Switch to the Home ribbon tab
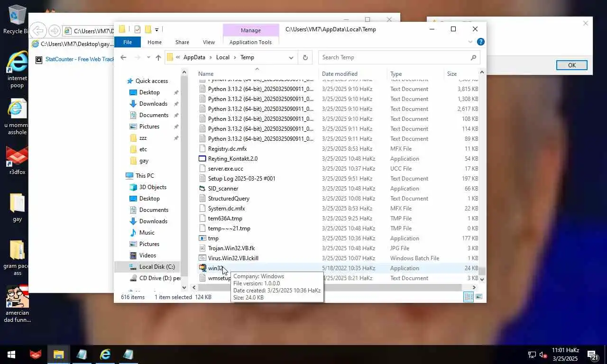The image size is (607, 364). point(155,42)
